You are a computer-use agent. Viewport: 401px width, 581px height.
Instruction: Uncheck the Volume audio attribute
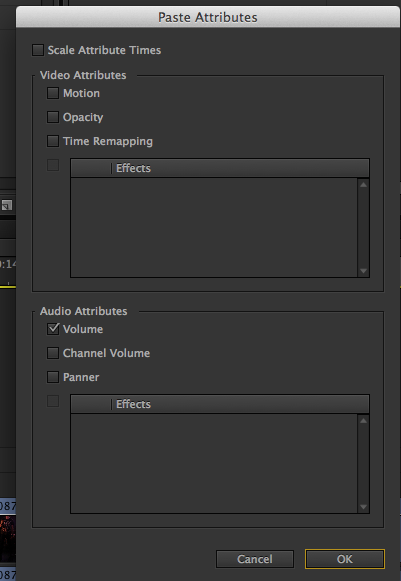tap(53, 329)
